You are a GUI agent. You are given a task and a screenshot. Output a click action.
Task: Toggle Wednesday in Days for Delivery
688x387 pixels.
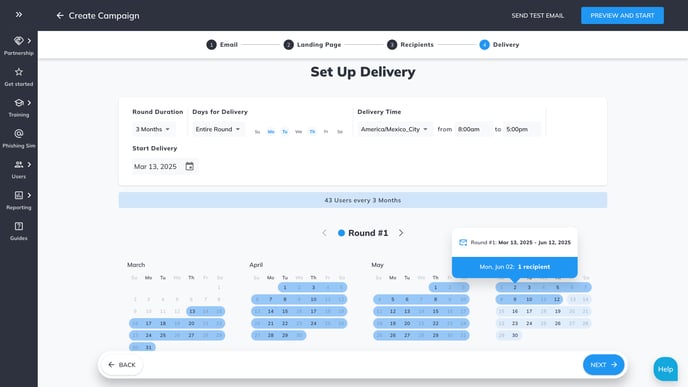pyautogui.click(x=298, y=132)
